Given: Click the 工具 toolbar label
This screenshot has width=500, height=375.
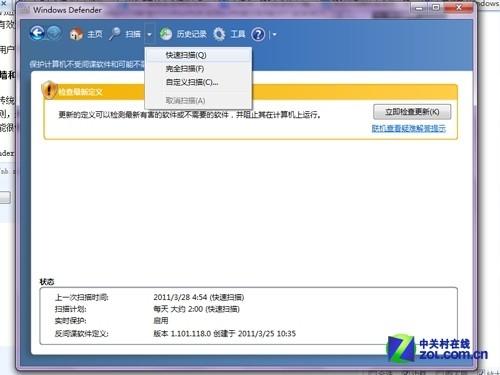Looking at the screenshot, I should tap(238, 34).
